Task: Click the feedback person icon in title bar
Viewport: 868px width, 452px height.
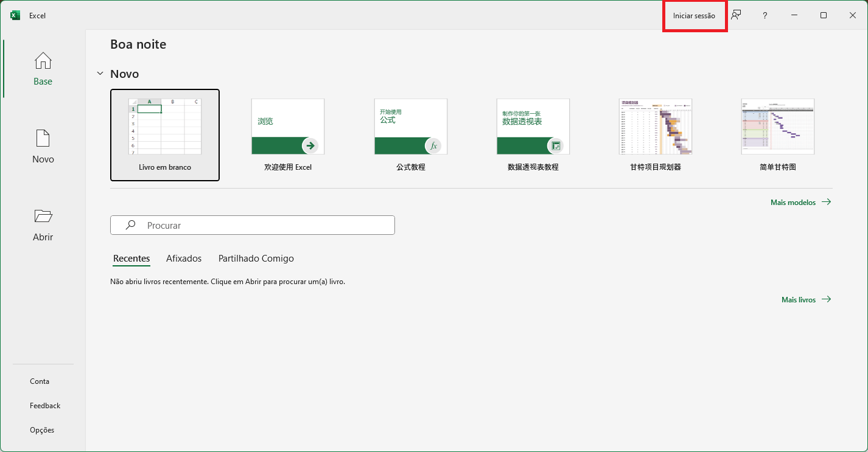Action: pos(736,15)
